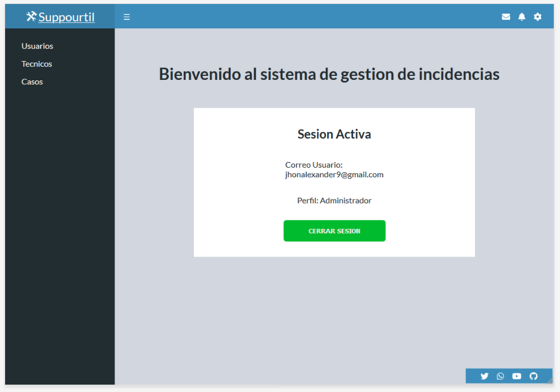Open the GitHub social icon
This screenshot has width=560, height=392.
[x=533, y=376]
